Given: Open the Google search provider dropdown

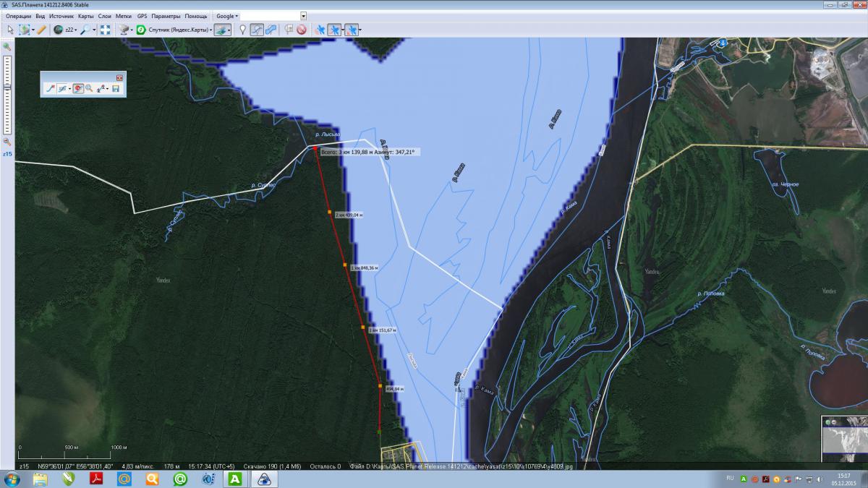Looking at the screenshot, I should tap(226, 16).
